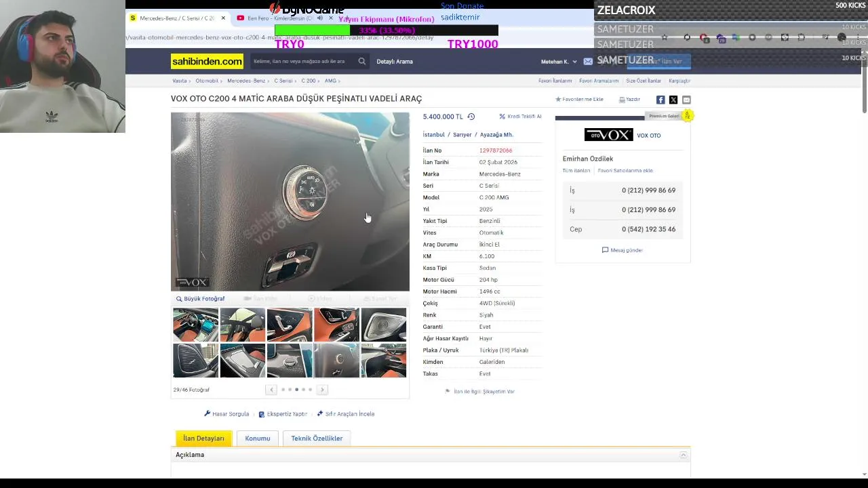Click the sahibinden.com logo
Screen dimensions: 868x488
[207, 62]
